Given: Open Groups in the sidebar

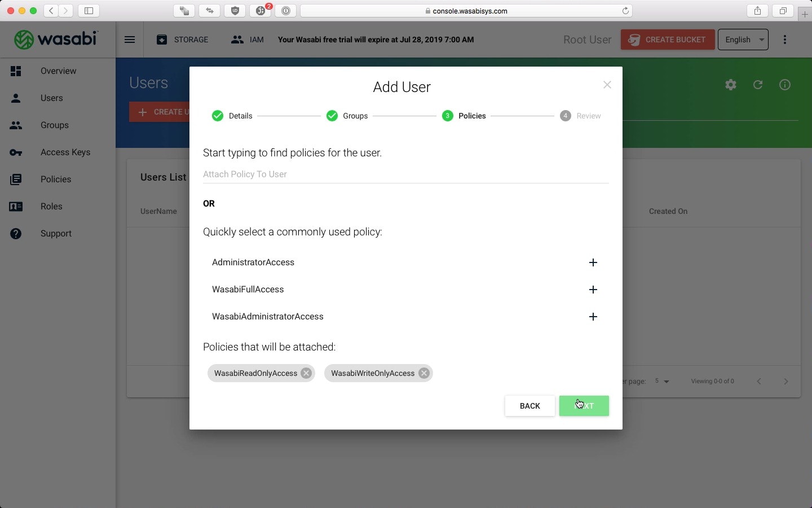Looking at the screenshot, I should point(58,125).
